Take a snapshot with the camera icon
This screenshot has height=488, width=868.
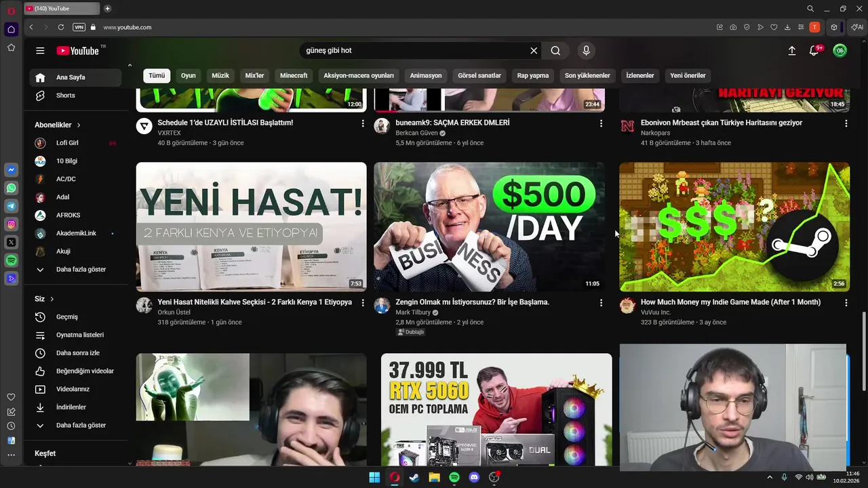pos(733,27)
